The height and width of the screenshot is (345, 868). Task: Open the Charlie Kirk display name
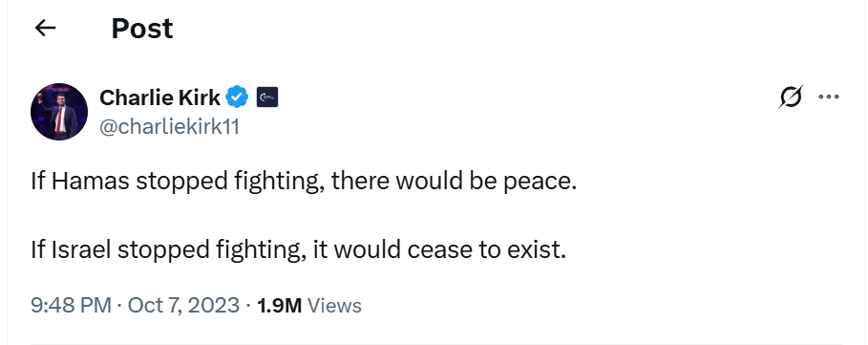[160, 98]
